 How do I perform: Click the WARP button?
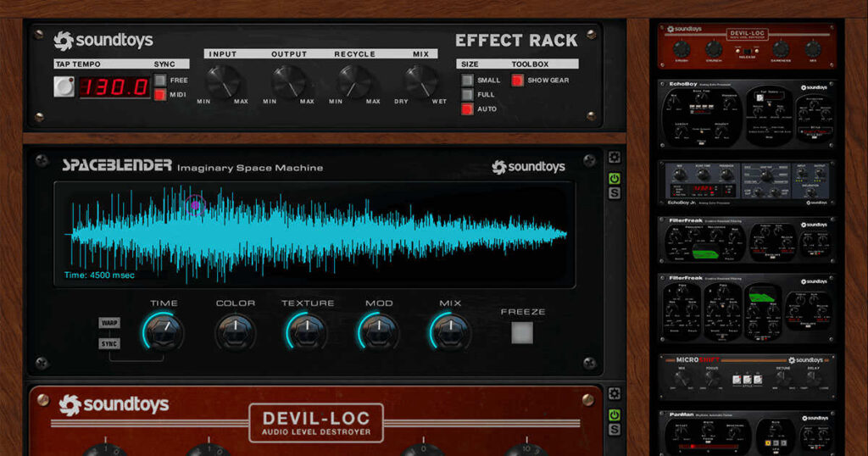[x=109, y=323]
